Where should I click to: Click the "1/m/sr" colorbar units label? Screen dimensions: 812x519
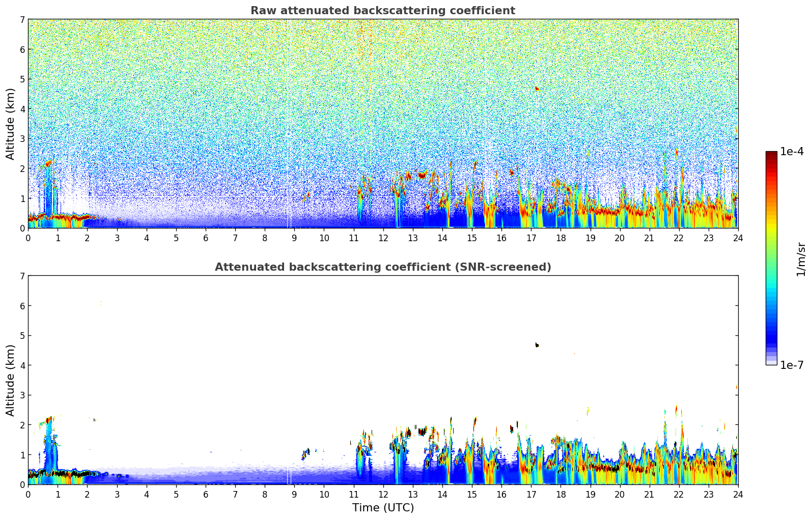point(801,258)
